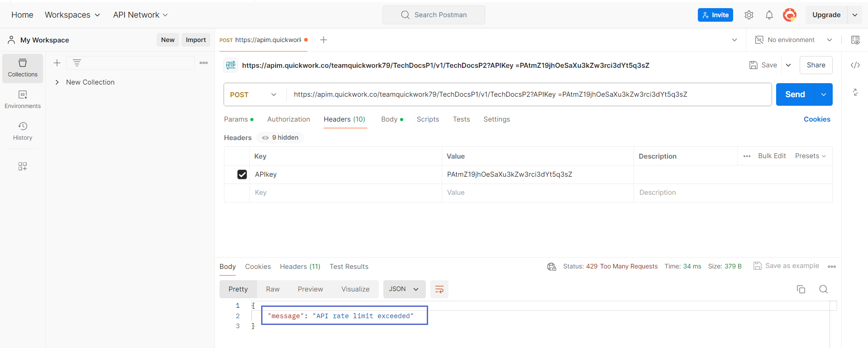Expand the New Collection tree item
868x348 pixels.
(57, 82)
